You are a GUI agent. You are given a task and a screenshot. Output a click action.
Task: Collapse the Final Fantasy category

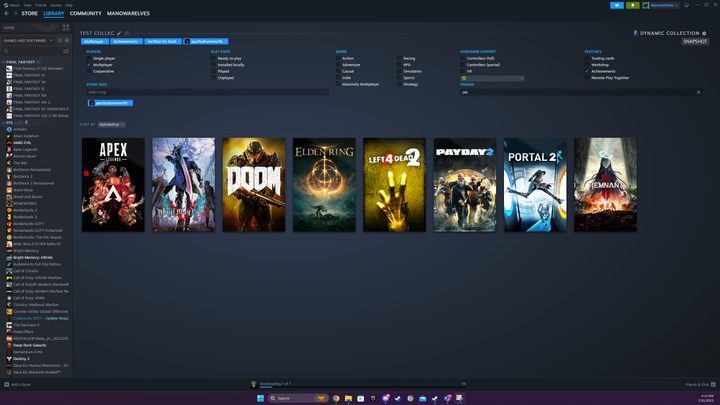(x=4, y=62)
